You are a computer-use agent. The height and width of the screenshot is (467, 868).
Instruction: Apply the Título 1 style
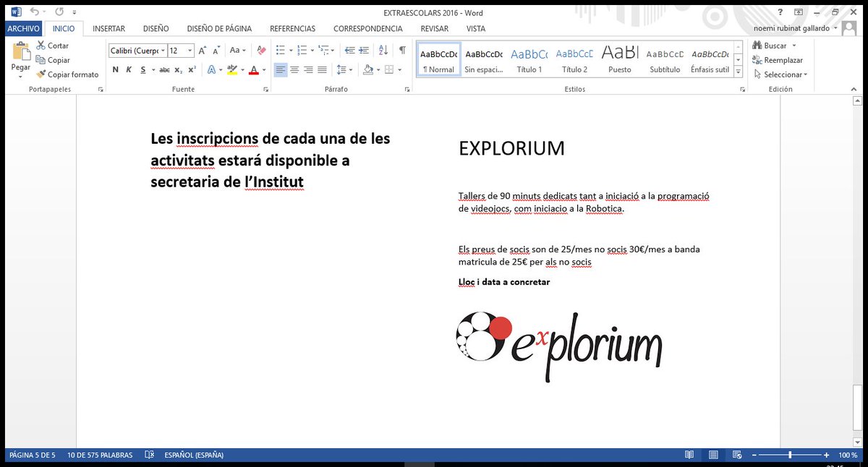pyautogui.click(x=529, y=60)
